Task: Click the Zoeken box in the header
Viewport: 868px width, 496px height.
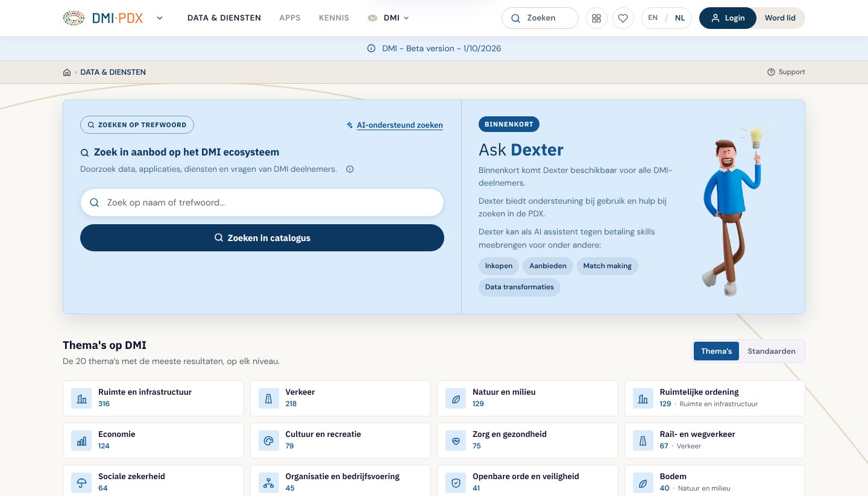Action: tap(540, 18)
